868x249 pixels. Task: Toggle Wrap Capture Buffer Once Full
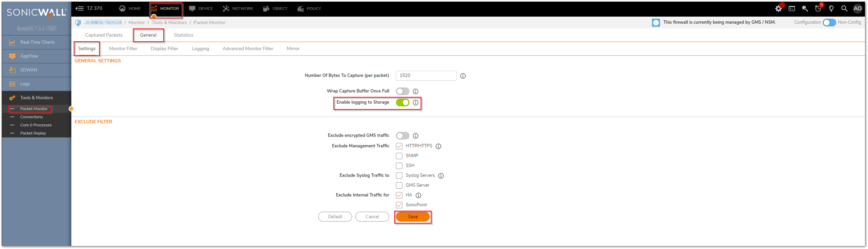402,91
